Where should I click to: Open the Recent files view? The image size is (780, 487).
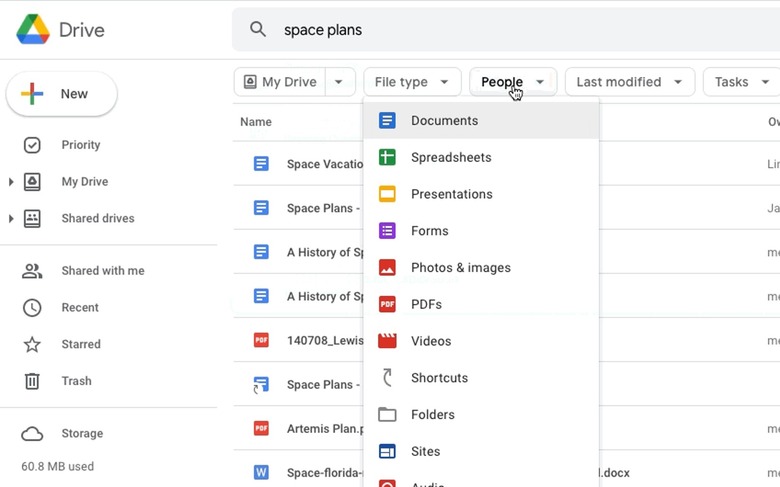point(80,308)
